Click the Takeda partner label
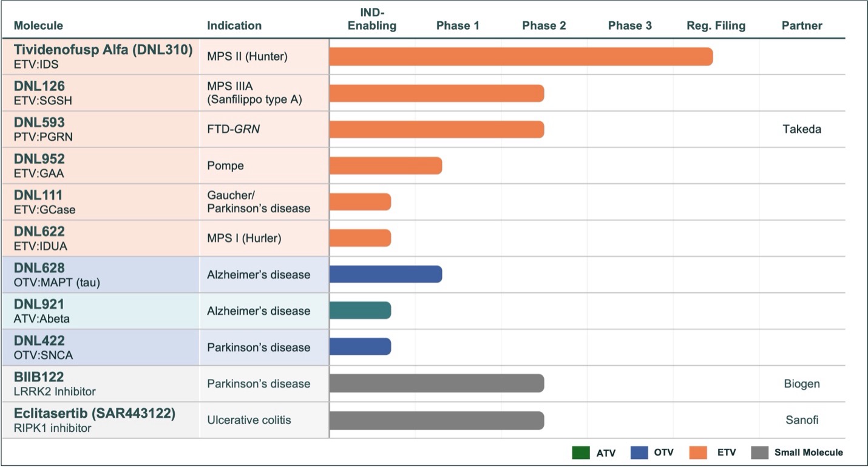Screen dimensions: 868x467 click(x=802, y=129)
